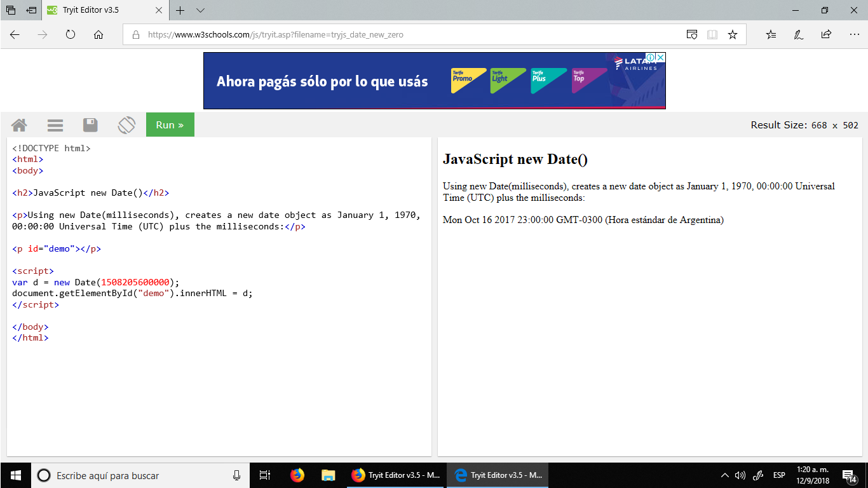Open the Favorites hub icon
This screenshot has width=868, height=488.
click(x=771, y=35)
